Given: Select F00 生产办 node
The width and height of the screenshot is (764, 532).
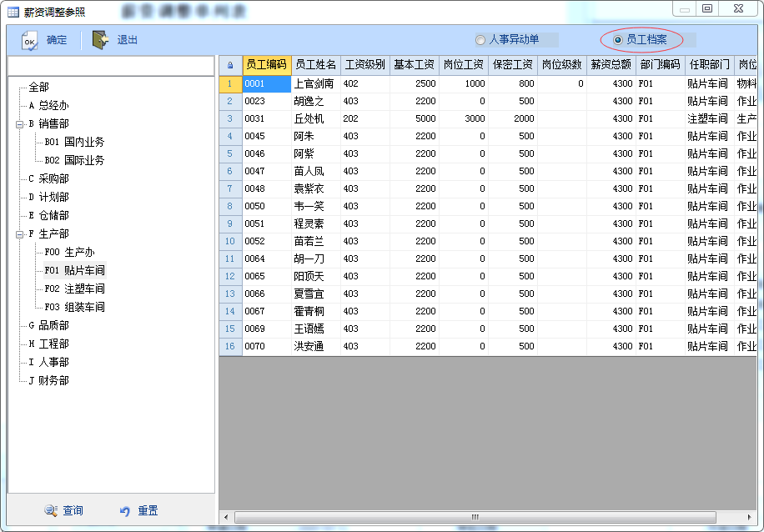Looking at the screenshot, I should pyautogui.click(x=70, y=253).
